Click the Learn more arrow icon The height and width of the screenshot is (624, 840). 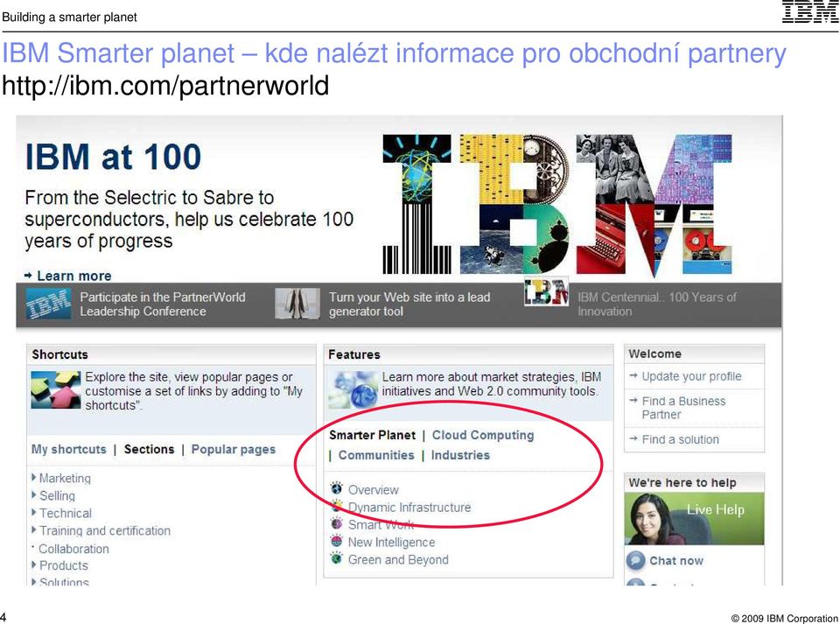pos(28,276)
